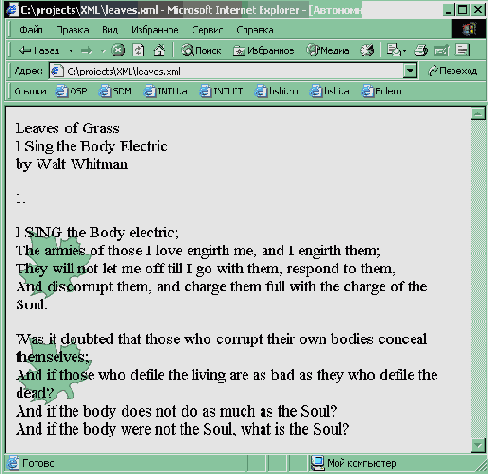Click the Refresh page icon

pyautogui.click(x=138, y=50)
